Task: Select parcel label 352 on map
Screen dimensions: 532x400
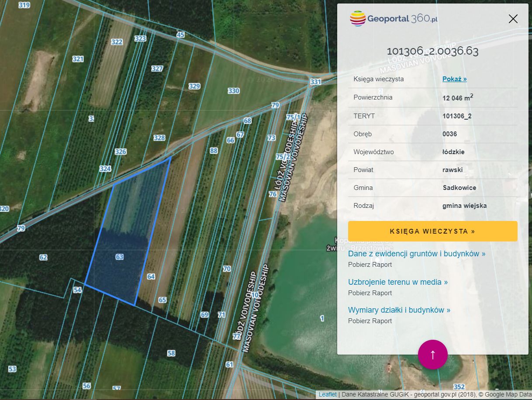Action: coord(459,387)
